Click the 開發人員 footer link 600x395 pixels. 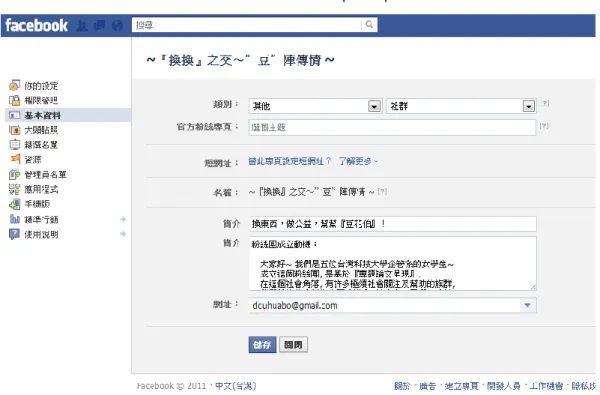tap(504, 386)
